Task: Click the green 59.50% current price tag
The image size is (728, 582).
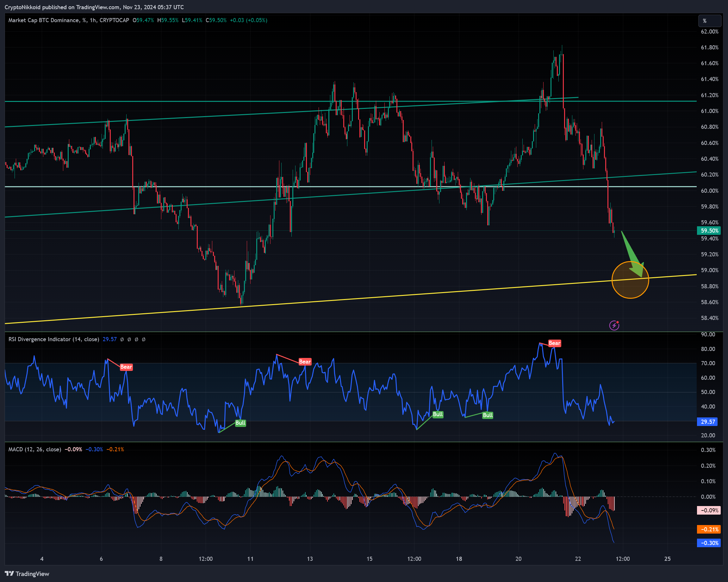Action: (709, 231)
